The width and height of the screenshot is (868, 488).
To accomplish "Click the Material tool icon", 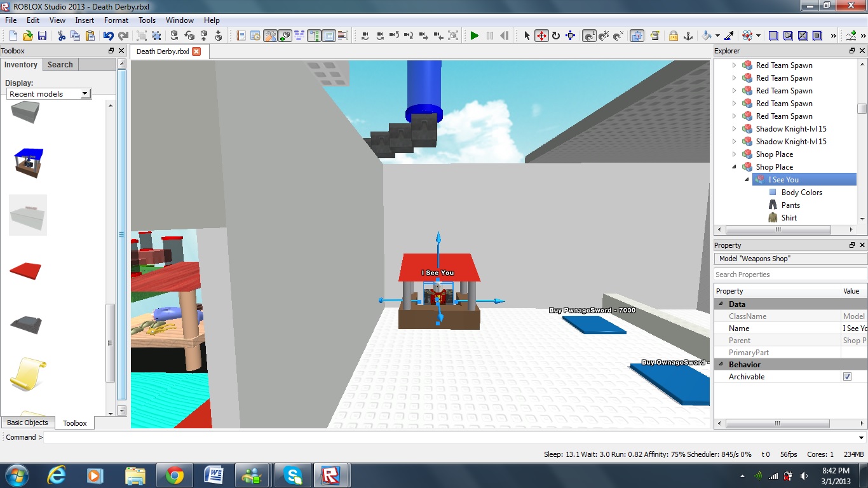I will coord(747,36).
